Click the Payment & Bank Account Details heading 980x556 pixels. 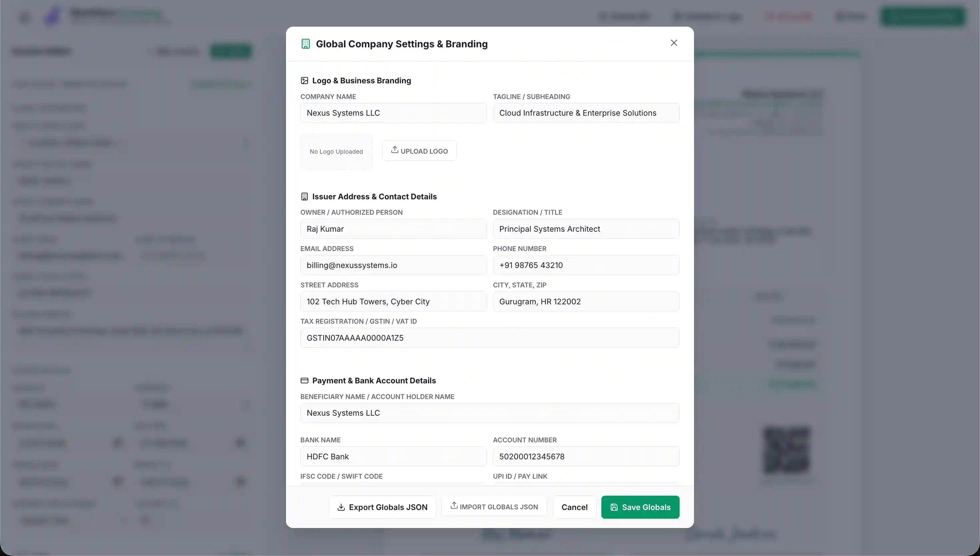click(x=374, y=381)
